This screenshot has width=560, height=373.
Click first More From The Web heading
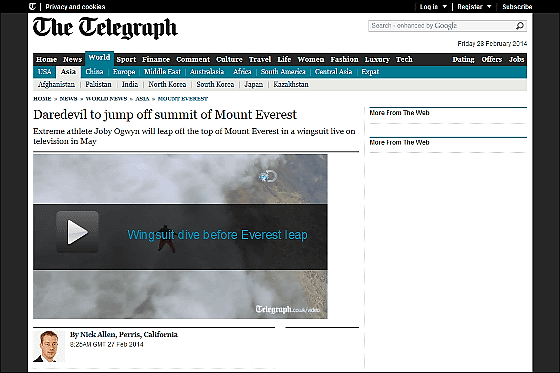[399, 113]
